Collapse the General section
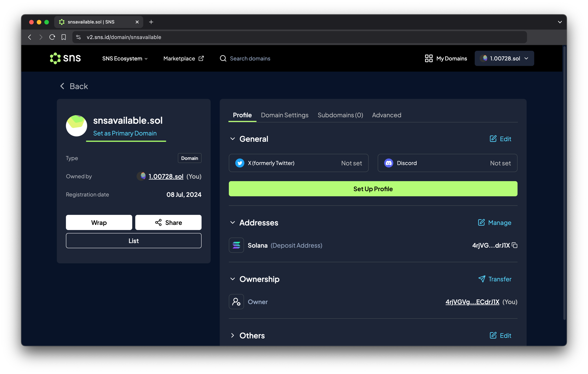The width and height of the screenshot is (588, 374). point(232,139)
